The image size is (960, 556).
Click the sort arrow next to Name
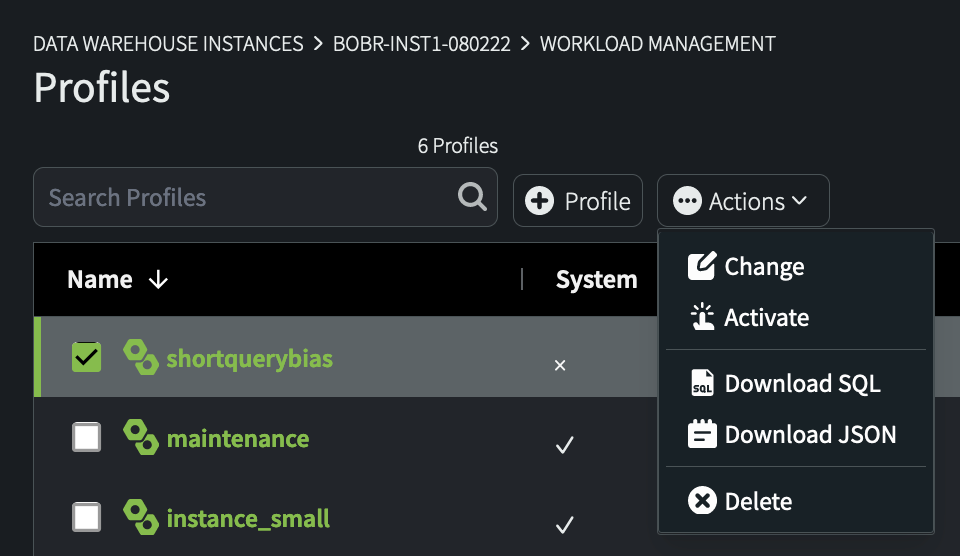(158, 280)
